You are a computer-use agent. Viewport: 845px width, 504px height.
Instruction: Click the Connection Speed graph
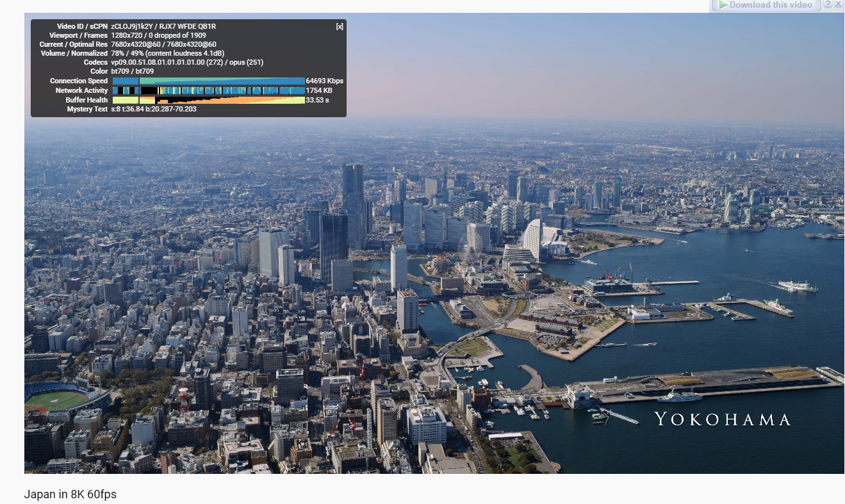coord(209,81)
